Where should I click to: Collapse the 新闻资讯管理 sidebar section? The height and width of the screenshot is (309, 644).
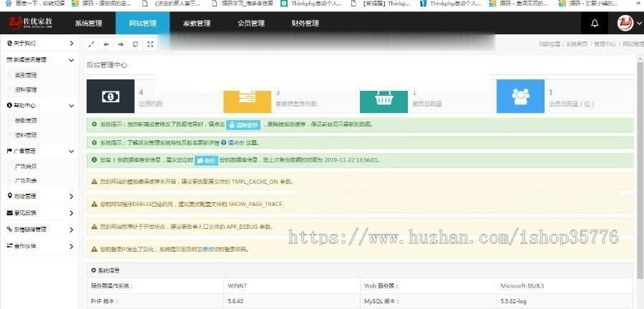39,60
